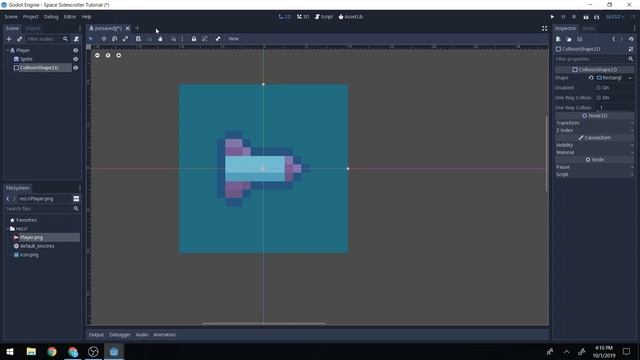Toggle visibility of Player node
This screenshot has width=640, height=360.
[76, 50]
